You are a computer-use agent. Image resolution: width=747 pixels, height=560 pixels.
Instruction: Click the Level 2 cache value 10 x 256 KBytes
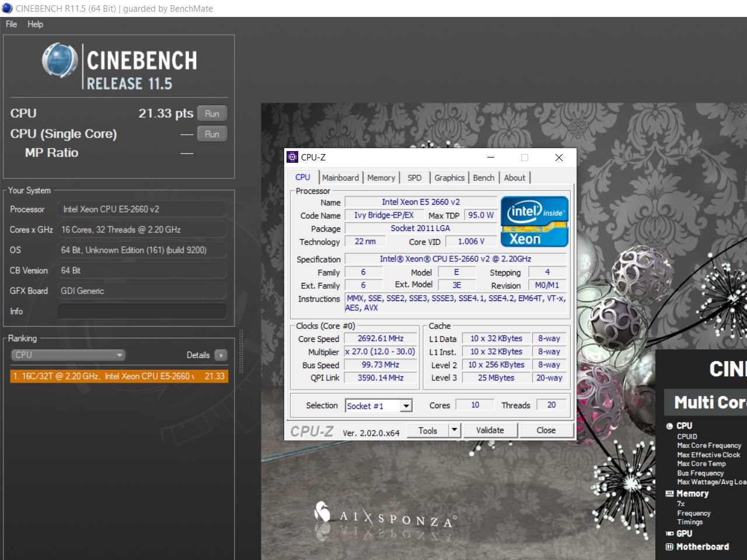pos(496,365)
